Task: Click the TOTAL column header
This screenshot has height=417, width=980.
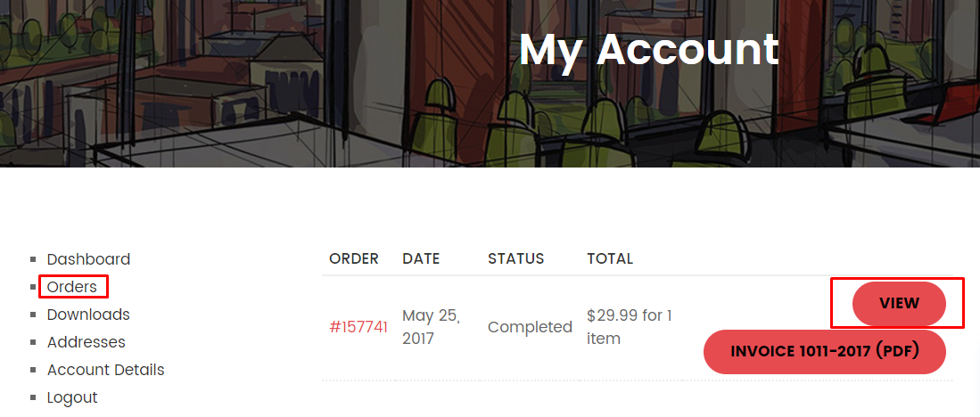Action: (x=610, y=259)
